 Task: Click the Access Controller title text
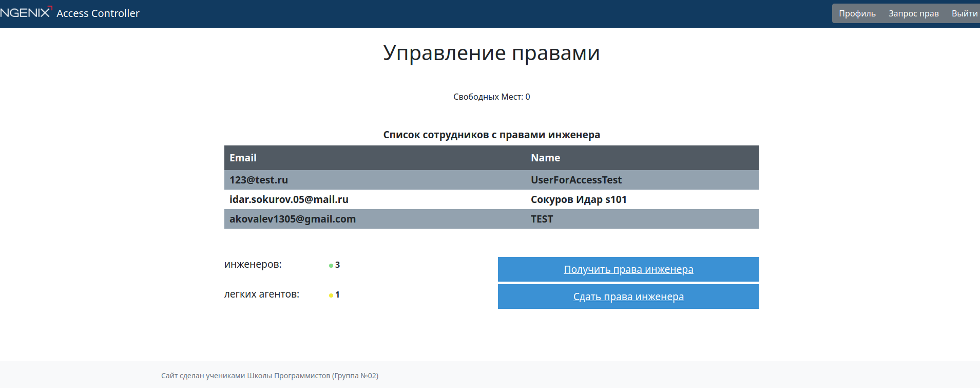[x=98, y=13]
